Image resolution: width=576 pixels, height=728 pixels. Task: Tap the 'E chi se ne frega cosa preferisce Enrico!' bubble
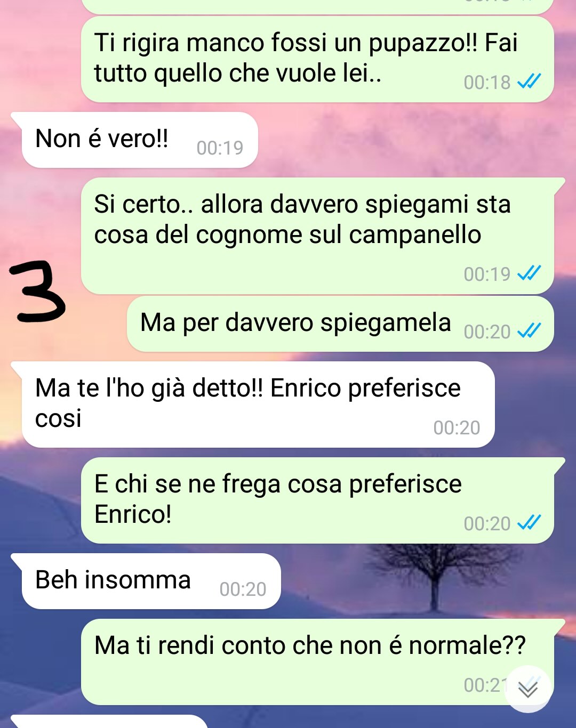coord(317,500)
